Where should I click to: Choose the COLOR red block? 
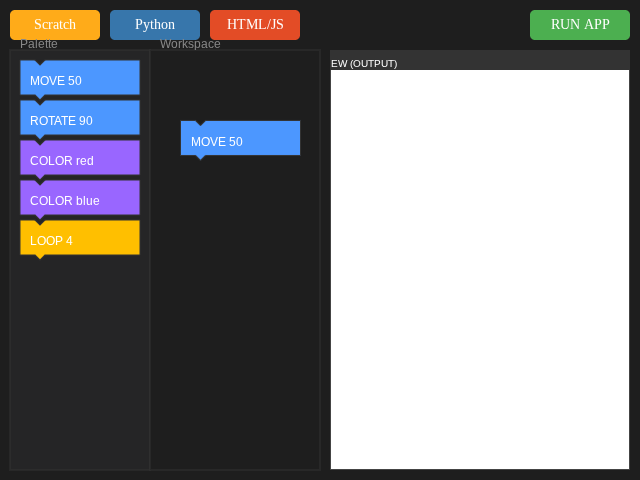pyautogui.click(x=80, y=158)
